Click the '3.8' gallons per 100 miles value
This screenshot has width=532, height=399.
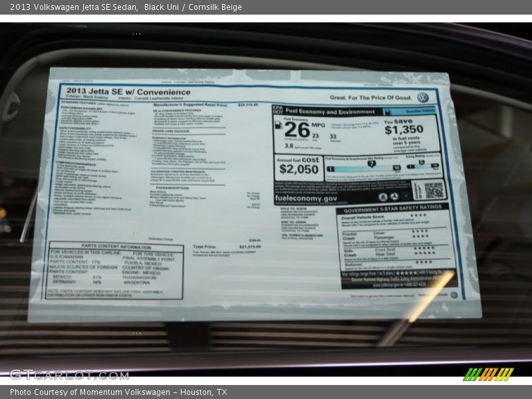click(x=289, y=146)
